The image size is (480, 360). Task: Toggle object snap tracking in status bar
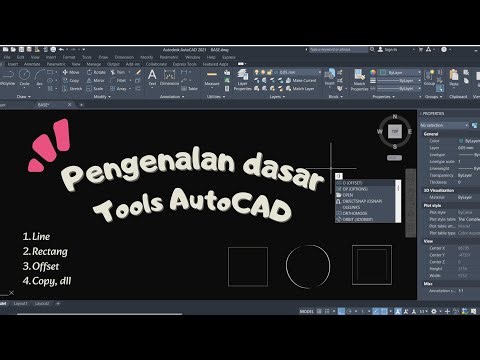click(x=376, y=311)
